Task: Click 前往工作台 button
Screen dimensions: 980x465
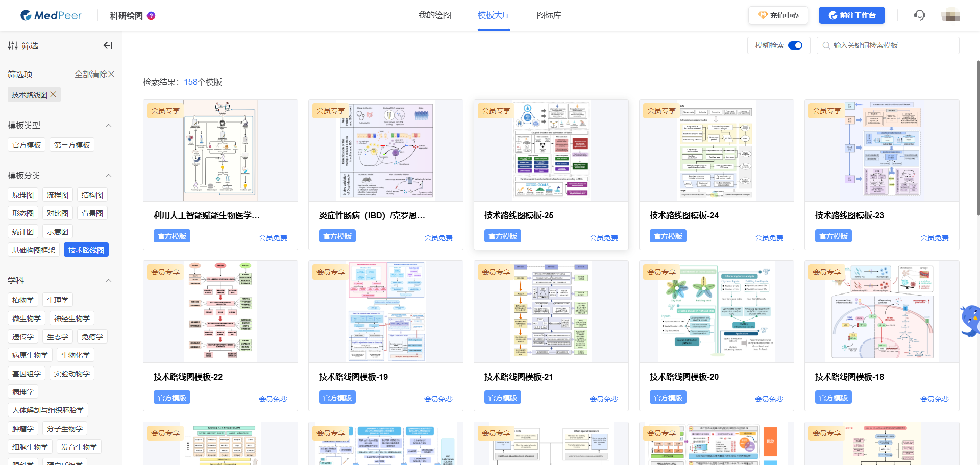Action: pos(852,15)
